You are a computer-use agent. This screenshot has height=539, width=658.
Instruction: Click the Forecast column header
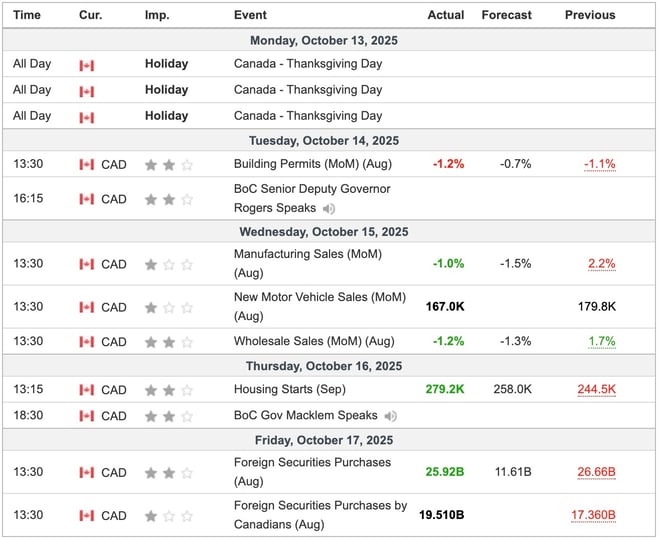(x=506, y=15)
